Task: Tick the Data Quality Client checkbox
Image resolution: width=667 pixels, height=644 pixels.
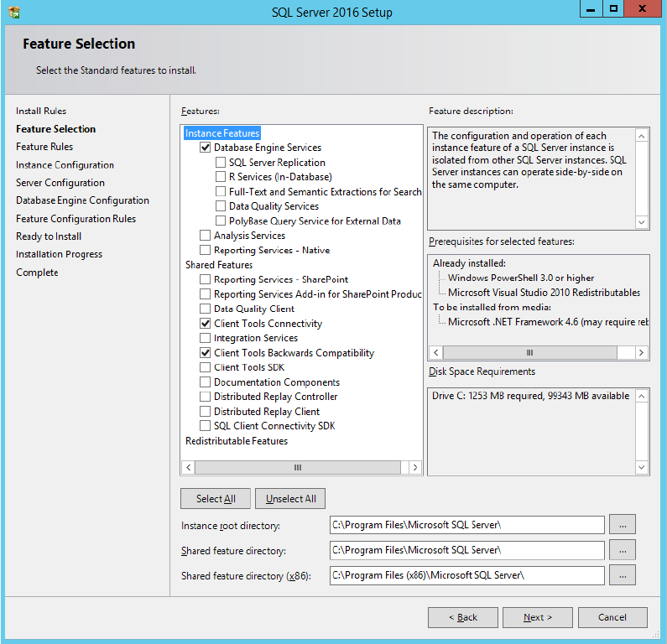Action: [x=205, y=309]
